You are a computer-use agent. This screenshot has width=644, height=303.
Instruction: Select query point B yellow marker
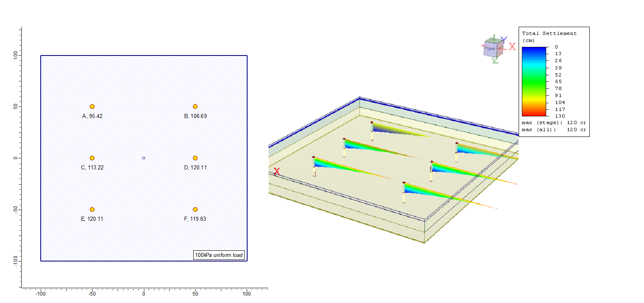pos(195,106)
